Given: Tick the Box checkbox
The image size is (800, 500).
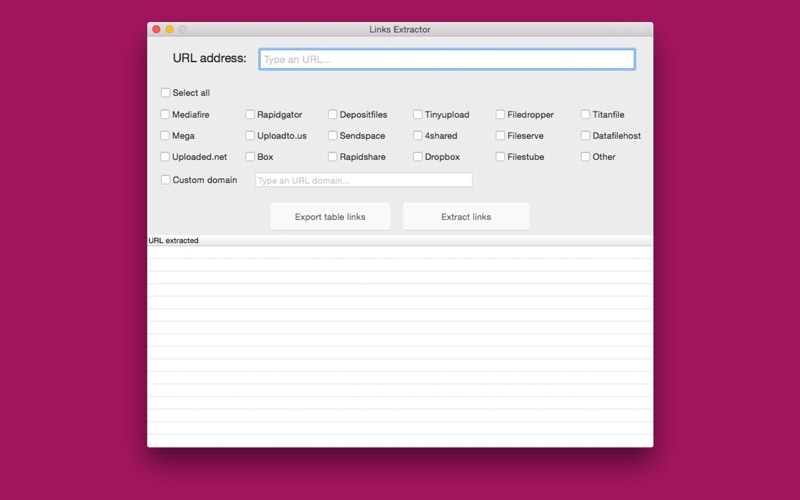Looking at the screenshot, I should (250, 157).
